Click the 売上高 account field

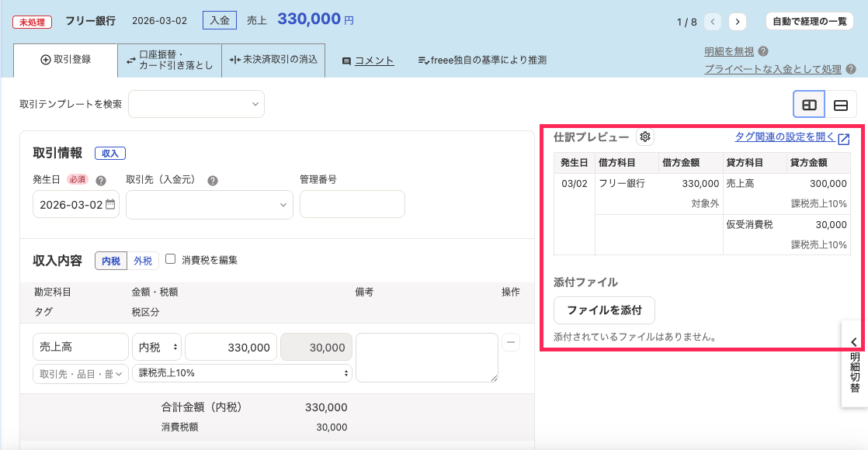pyautogui.click(x=81, y=347)
